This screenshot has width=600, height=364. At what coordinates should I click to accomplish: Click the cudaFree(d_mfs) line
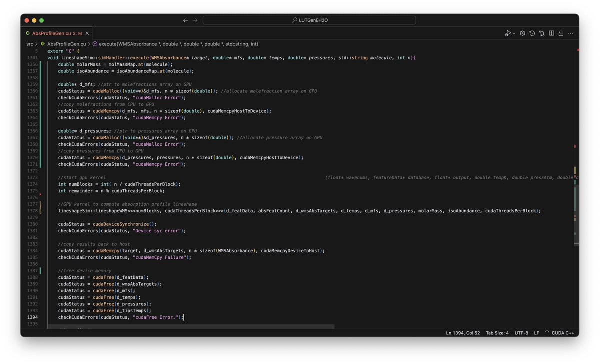(x=96, y=290)
